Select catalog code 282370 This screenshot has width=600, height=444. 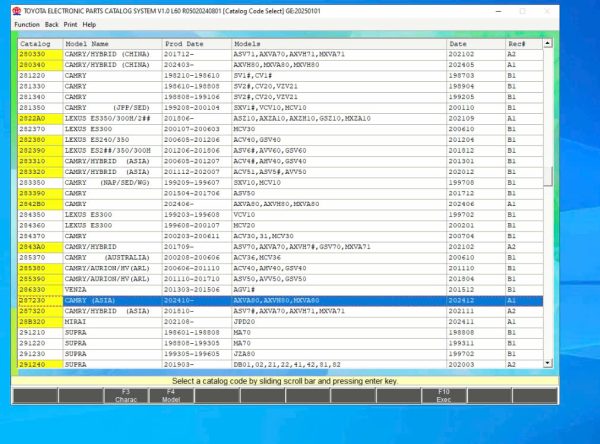click(40, 129)
